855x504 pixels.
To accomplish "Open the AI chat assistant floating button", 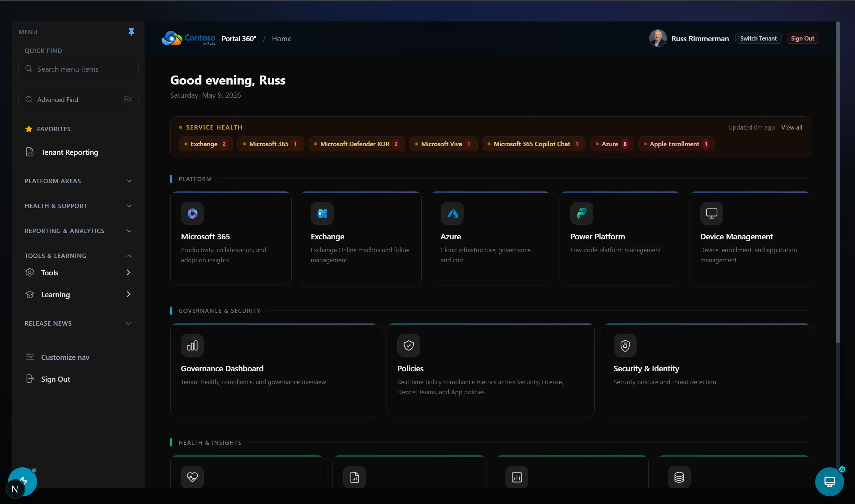I will (829, 482).
